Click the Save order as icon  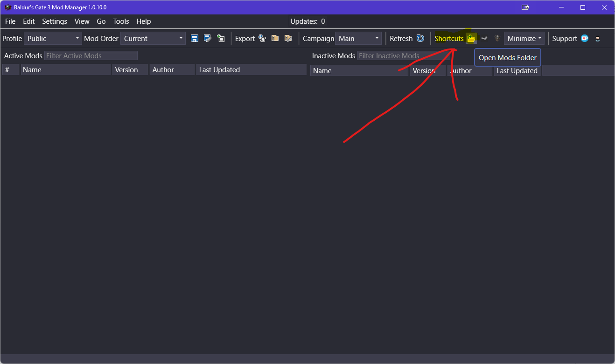[208, 38]
